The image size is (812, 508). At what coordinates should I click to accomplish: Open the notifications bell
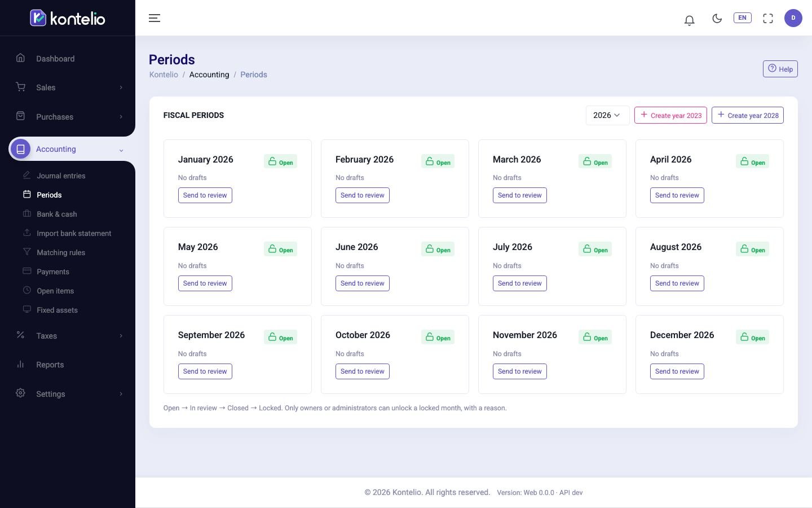tap(689, 20)
